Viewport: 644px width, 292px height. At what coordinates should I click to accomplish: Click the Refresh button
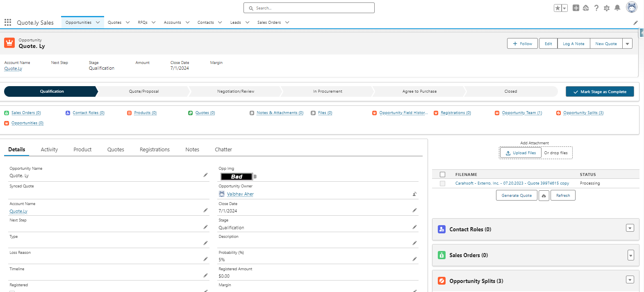563,196
